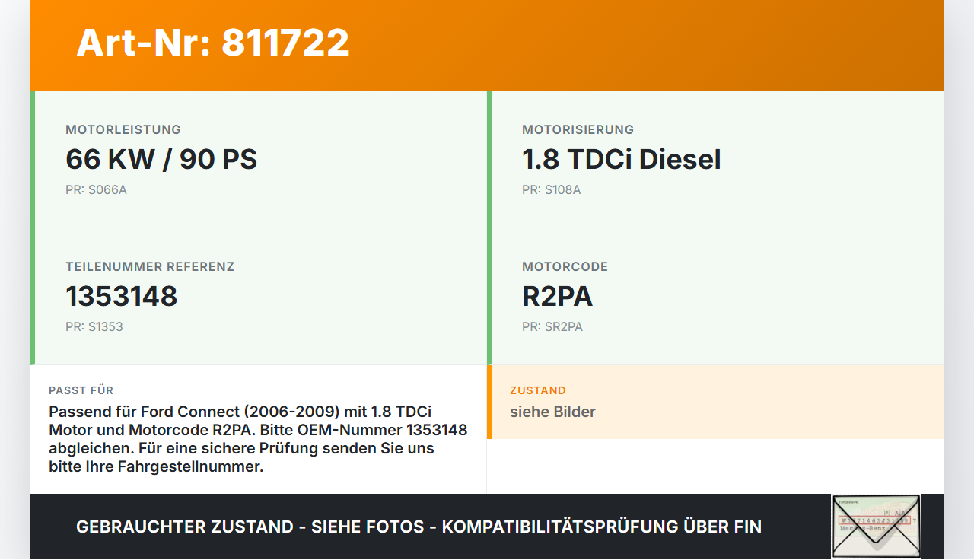Click the TEILENUMMER REFERENZ label
Viewport: 974px width, 560px height.
150,267
